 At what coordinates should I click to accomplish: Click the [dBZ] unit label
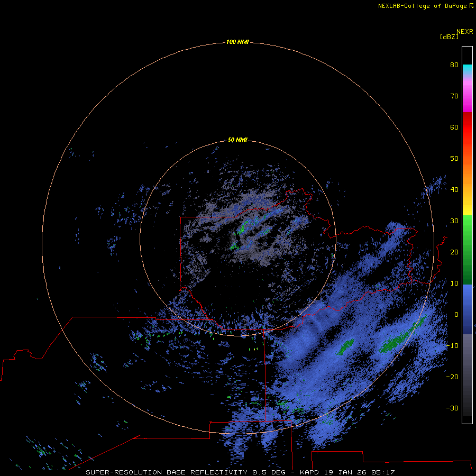pyautogui.click(x=449, y=36)
